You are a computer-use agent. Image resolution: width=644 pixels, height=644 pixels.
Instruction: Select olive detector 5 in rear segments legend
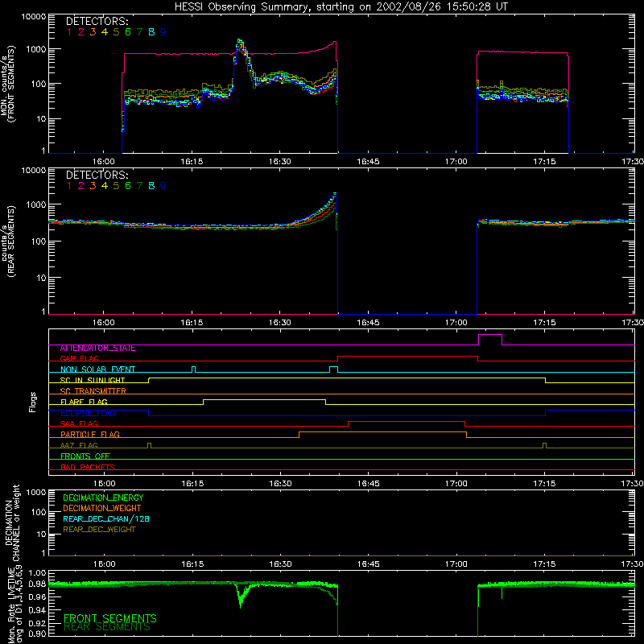[x=116, y=186]
